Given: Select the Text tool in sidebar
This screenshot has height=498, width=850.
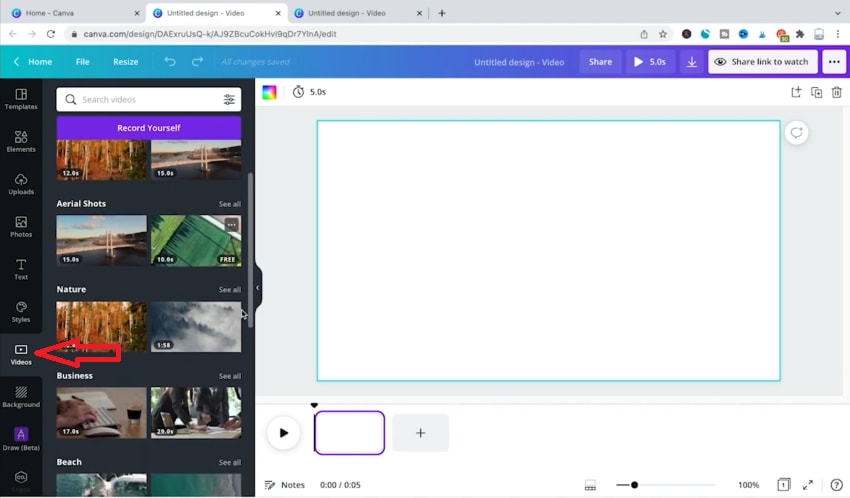Looking at the screenshot, I should (21, 269).
